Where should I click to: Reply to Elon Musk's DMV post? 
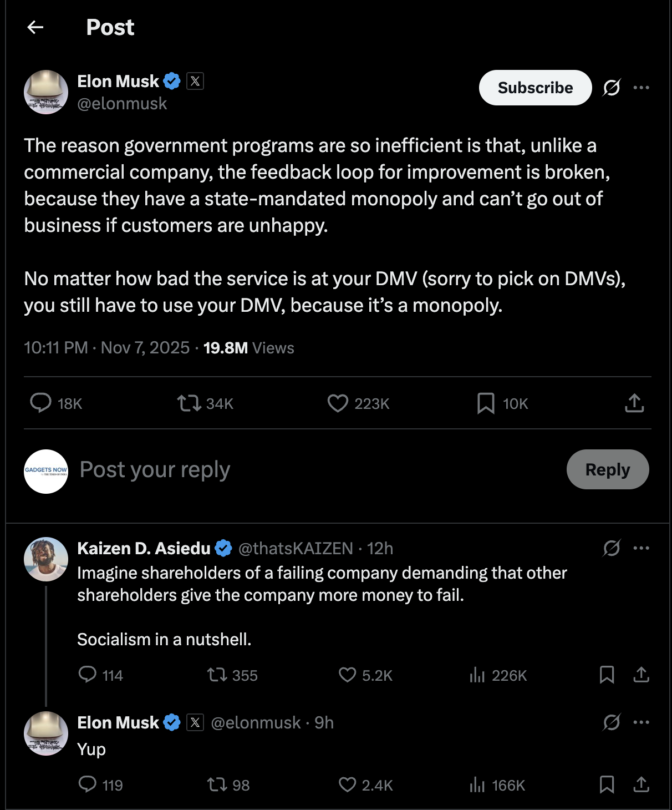click(x=40, y=403)
